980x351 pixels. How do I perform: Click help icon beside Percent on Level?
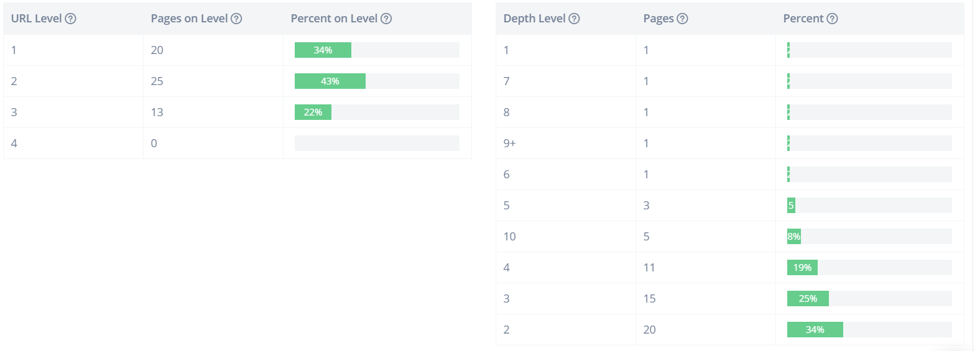[x=386, y=19]
